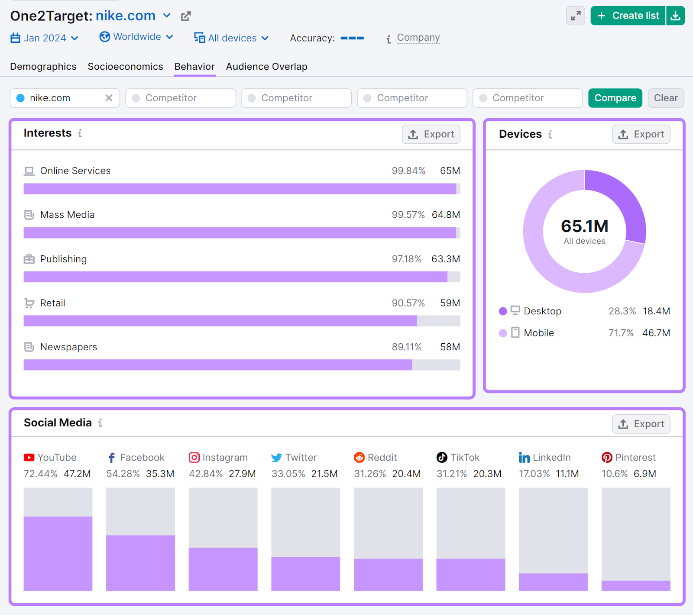693x616 pixels.
Task: Open the Company accuracy link
Action: tap(418, 38)
